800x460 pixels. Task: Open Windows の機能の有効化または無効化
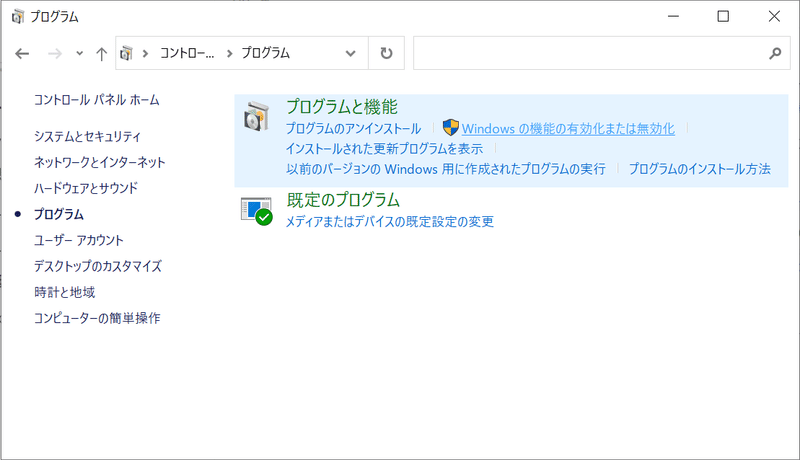click(x=568, y=129)
